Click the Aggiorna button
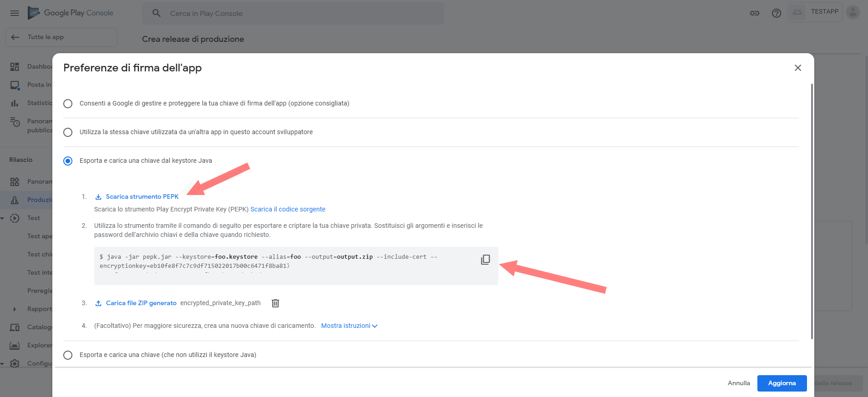Viewport: 868px width, 397px height. (x=782, y=383)
